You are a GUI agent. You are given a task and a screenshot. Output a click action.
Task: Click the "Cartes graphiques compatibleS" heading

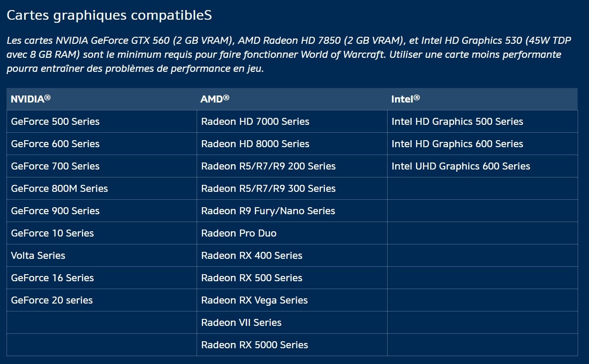109,15
